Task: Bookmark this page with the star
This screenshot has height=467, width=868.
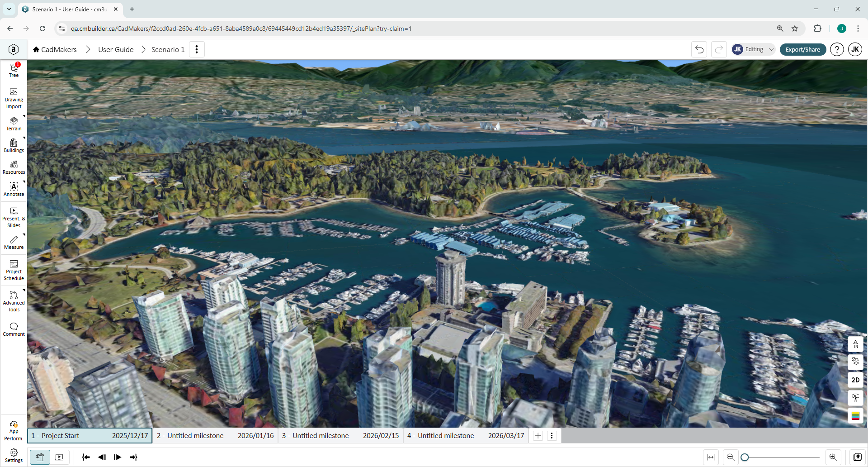Action: [795, 29]
